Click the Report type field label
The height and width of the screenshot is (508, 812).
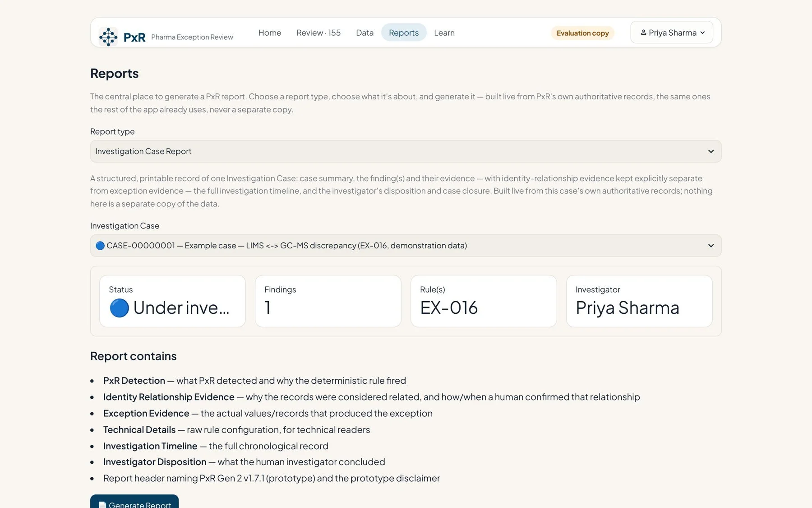click(x=112, y=131)
